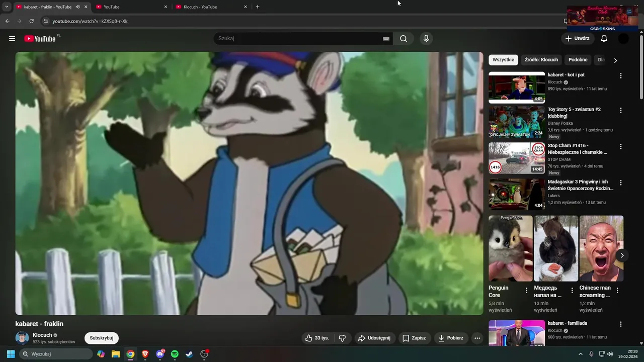Click the browser address bar URL
Screen dimensions: 644x362
point(90,21)
